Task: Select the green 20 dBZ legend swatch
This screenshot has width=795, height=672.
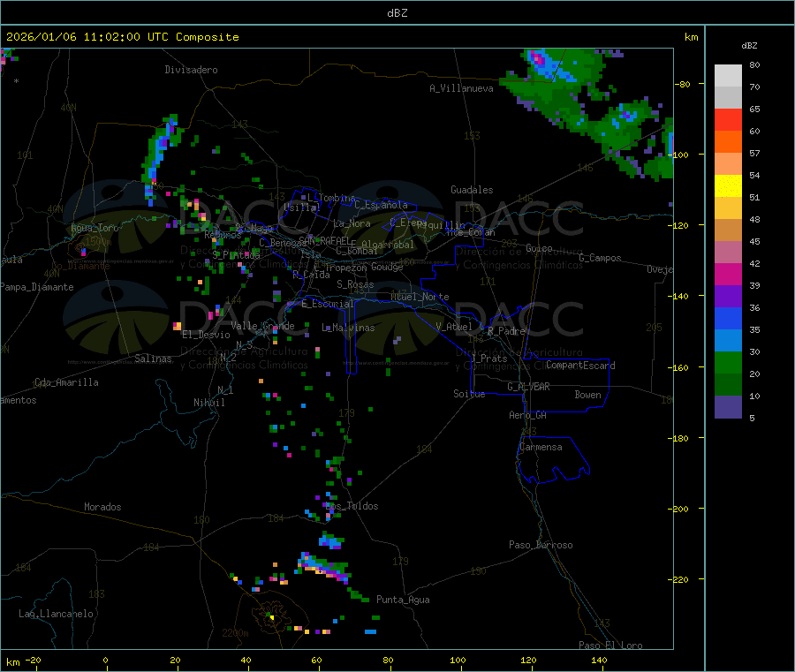Action: (728, 362)
